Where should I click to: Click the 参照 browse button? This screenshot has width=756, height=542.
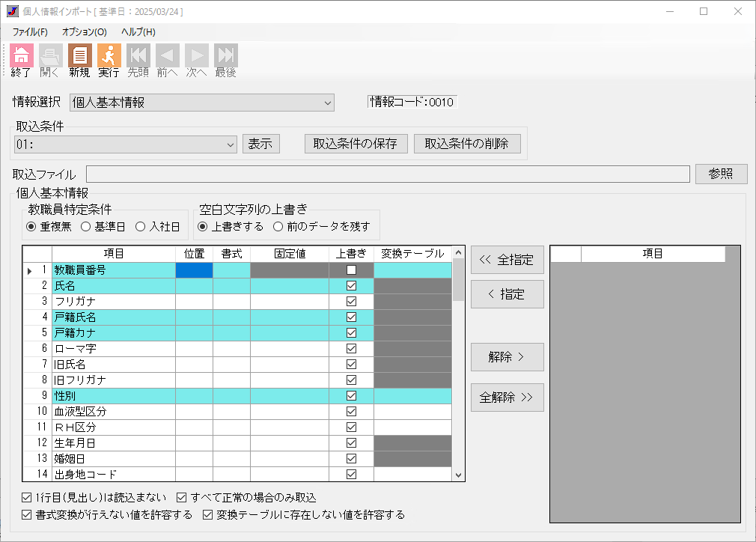click(x=721, y=174)
